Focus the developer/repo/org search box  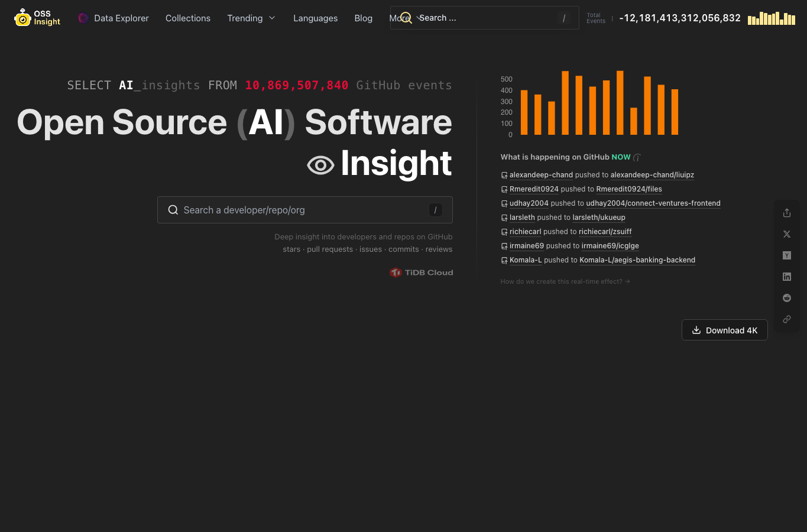(x=305, y=210)
